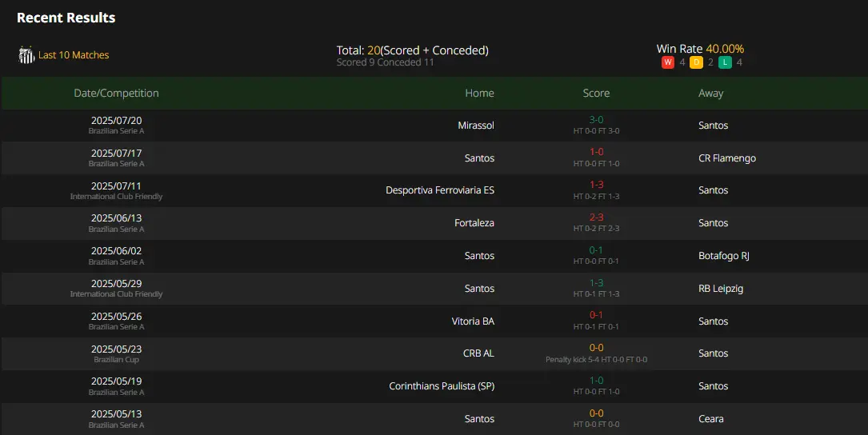868x435 pixels.
Task: Select Corinthians Paulista (SP) team
Action: point(442,385)
